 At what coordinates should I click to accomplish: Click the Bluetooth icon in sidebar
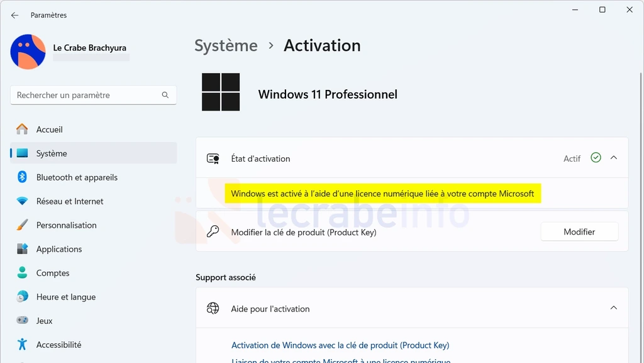click(x=22, y=177)
